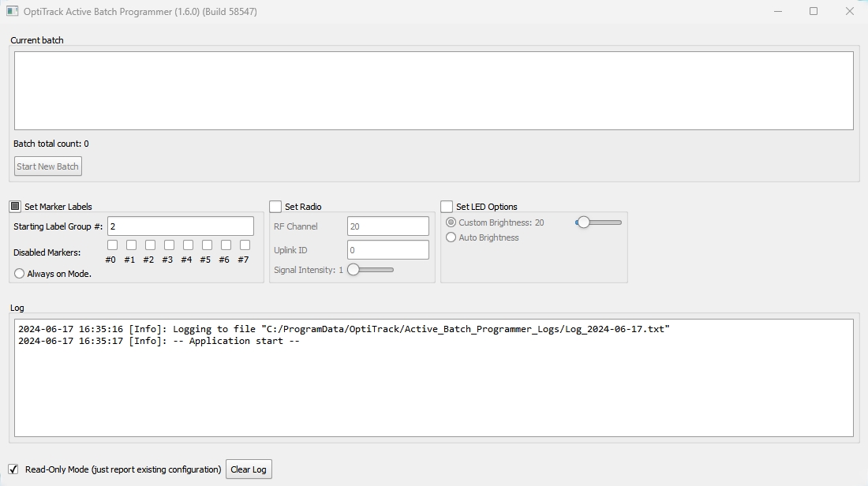868x486 pixels.
Task: Check disabled marker #3 box
Action: point(169,245)
